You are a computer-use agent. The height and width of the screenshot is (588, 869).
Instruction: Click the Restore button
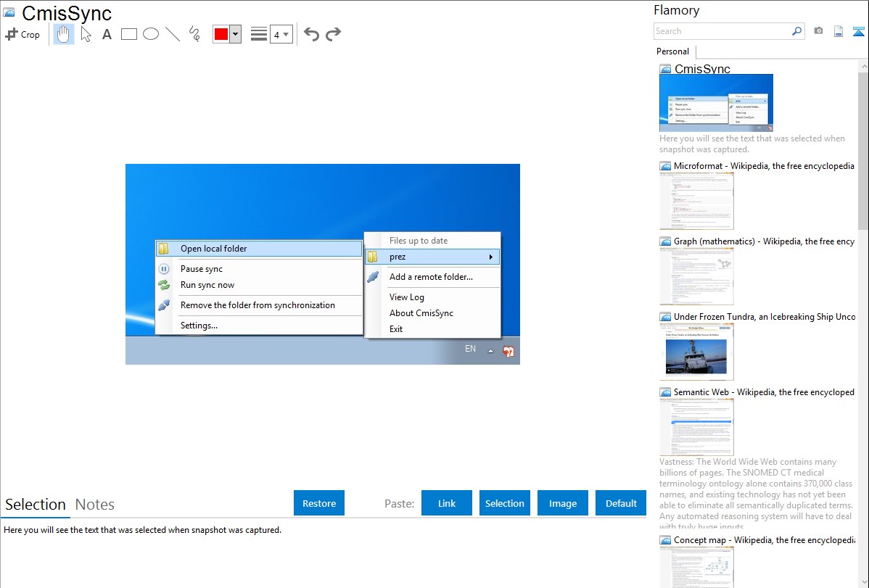(x=319, y=503)
